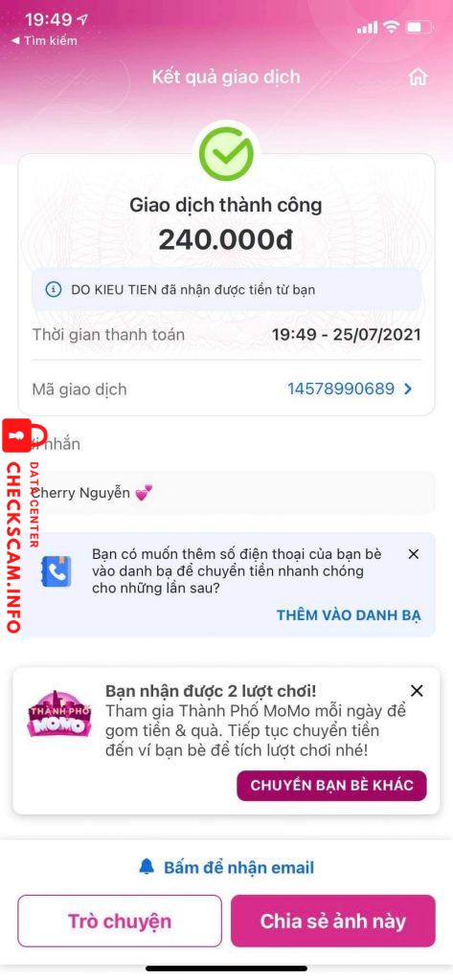Tap the Wi-Fi status icon
The width and height of the screenshot is (453, 980).
coord(391,27)
